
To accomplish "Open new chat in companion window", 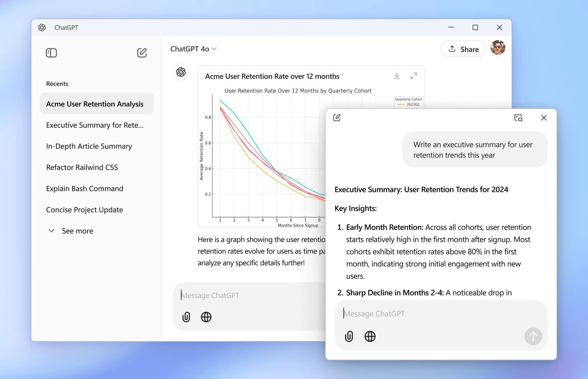I will pyautogui.click(x=337, y=118).
